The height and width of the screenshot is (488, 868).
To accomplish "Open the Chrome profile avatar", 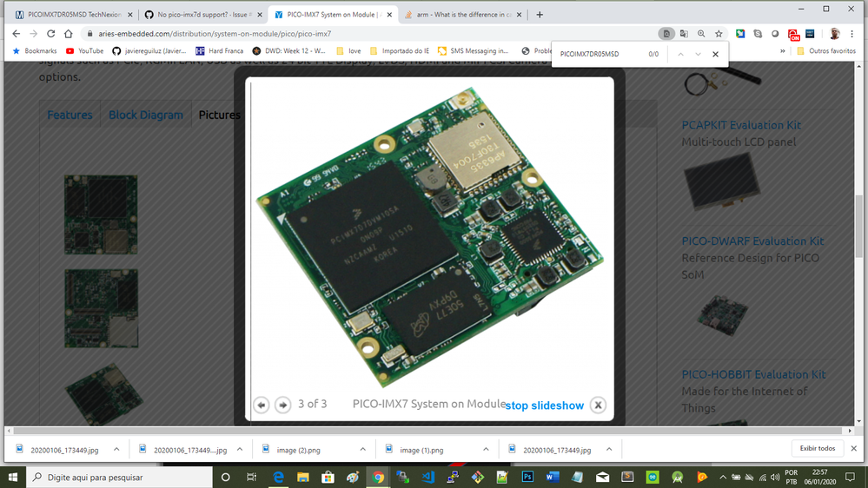I will [x=835, y=34].
